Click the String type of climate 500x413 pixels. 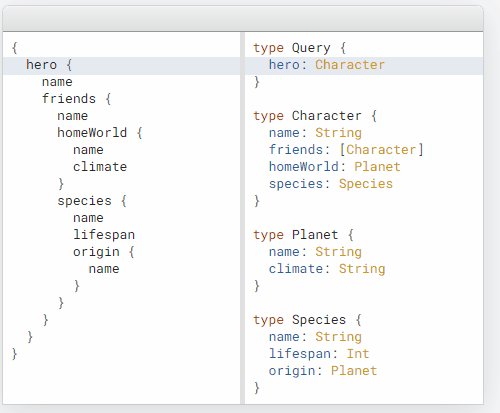coord(362,269)
